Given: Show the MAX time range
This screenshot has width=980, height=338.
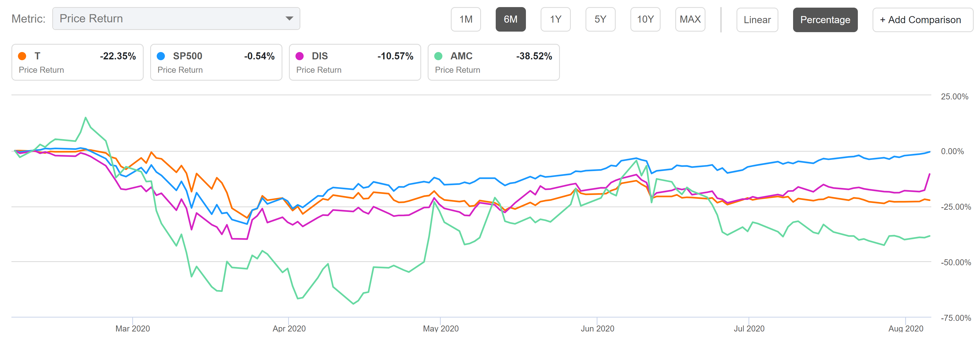Looking at the screenshot, I should click(x=690, y=19).
